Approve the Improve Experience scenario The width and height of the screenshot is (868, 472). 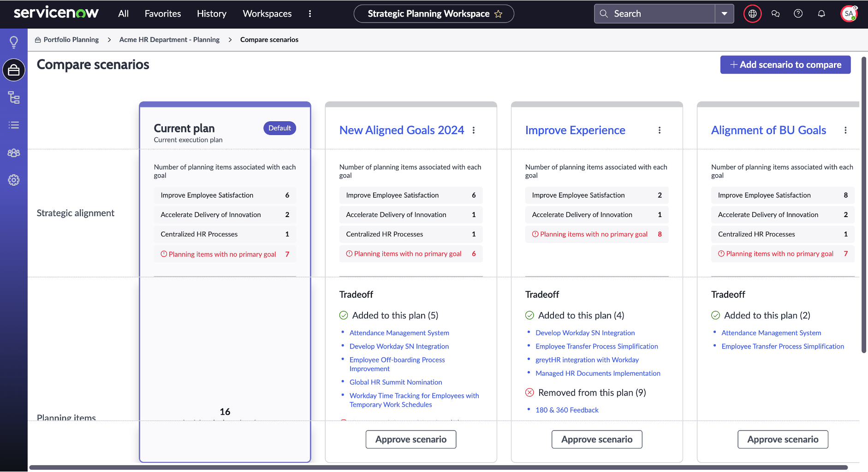(597, 439)
